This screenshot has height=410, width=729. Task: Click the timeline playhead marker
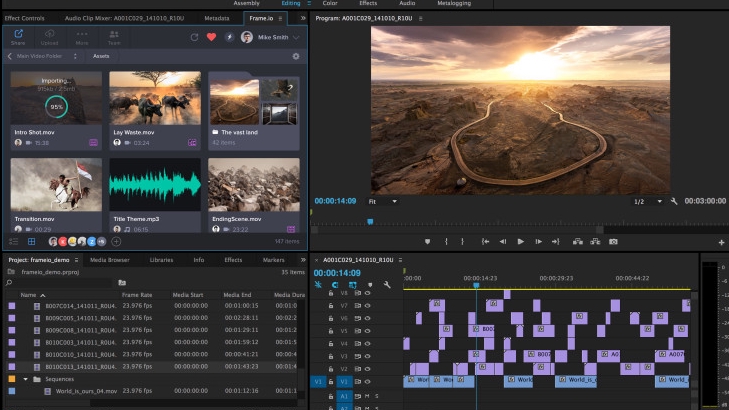coord(476,284)
